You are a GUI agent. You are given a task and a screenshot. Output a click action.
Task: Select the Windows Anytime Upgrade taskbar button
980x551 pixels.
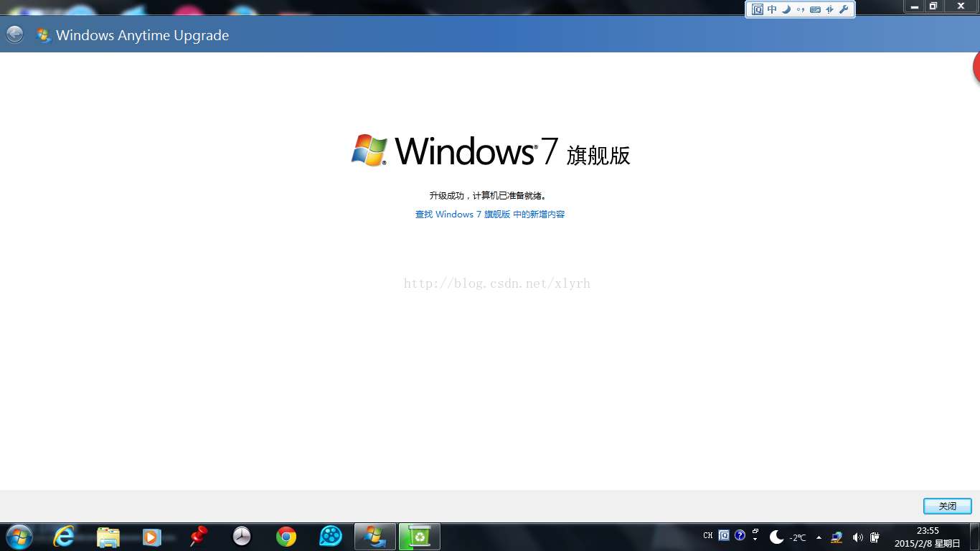click(x=374, y=537)
